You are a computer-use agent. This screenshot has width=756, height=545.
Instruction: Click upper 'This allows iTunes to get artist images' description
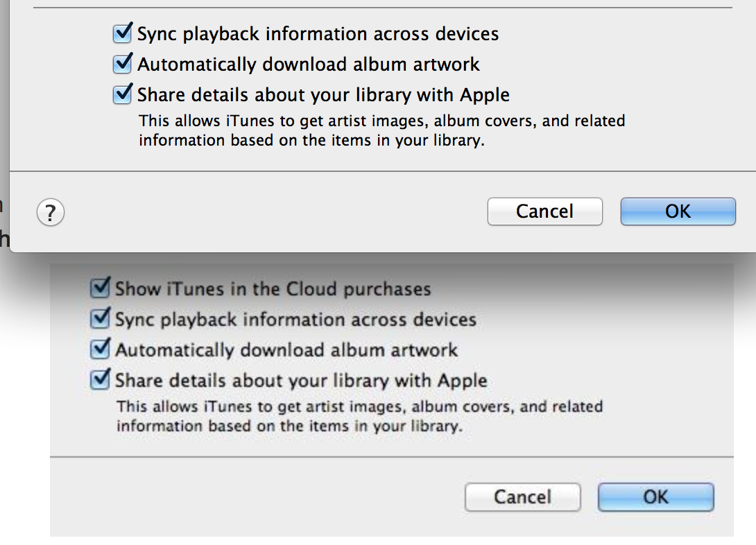(x=382, y=130)
